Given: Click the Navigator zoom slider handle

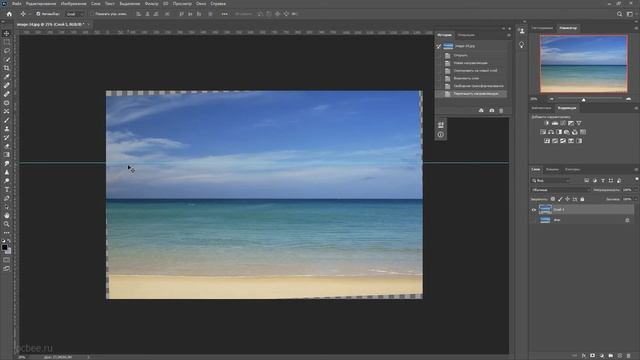Looking at the screenshot, I should (x=583, y=99).
